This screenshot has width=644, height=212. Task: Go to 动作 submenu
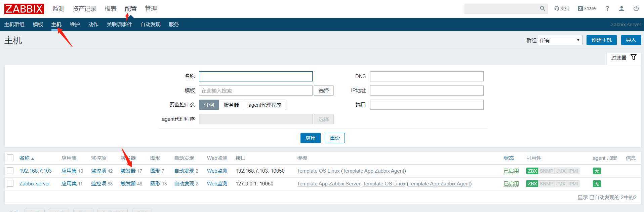coord(93,25)
